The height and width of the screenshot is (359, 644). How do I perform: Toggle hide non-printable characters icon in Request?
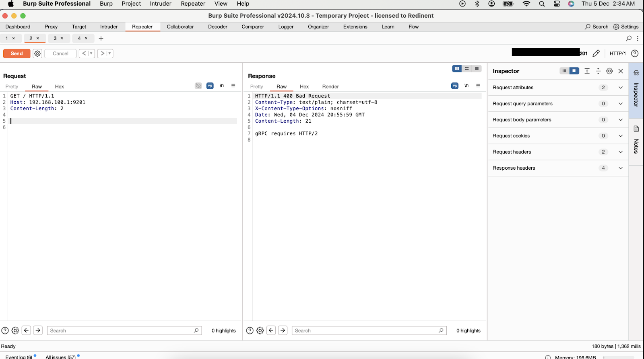click(198, 86)
